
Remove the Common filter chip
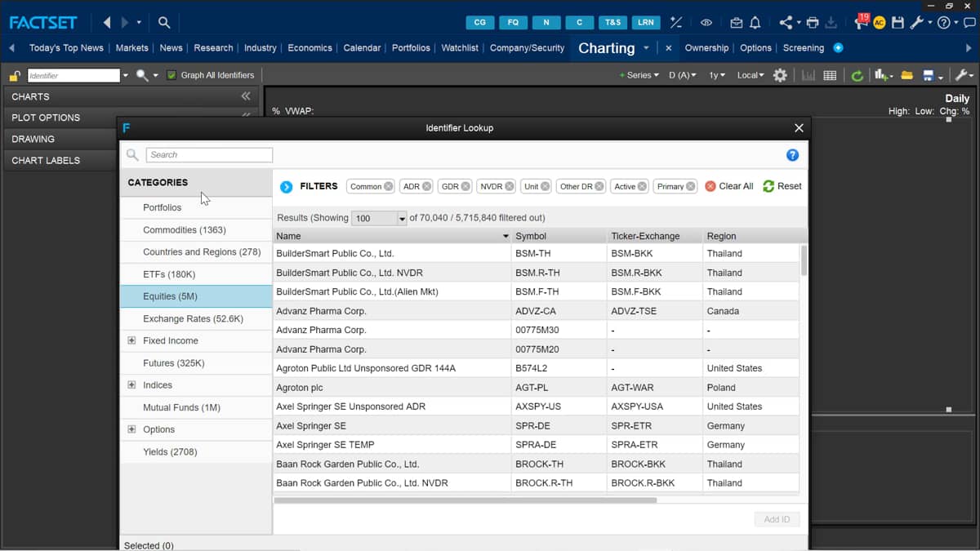click(389, 186)
